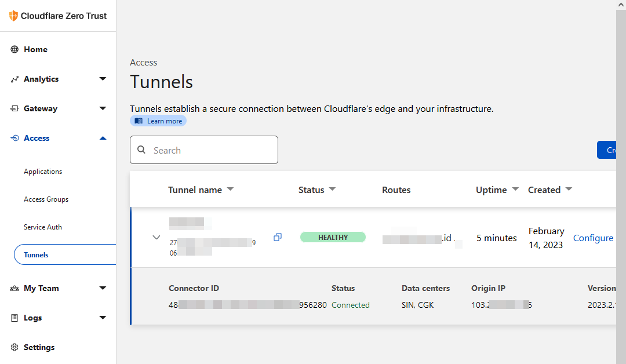626x364 pixels.
Task: Open the Settings menu item
Action: click(x=39, y=347)
